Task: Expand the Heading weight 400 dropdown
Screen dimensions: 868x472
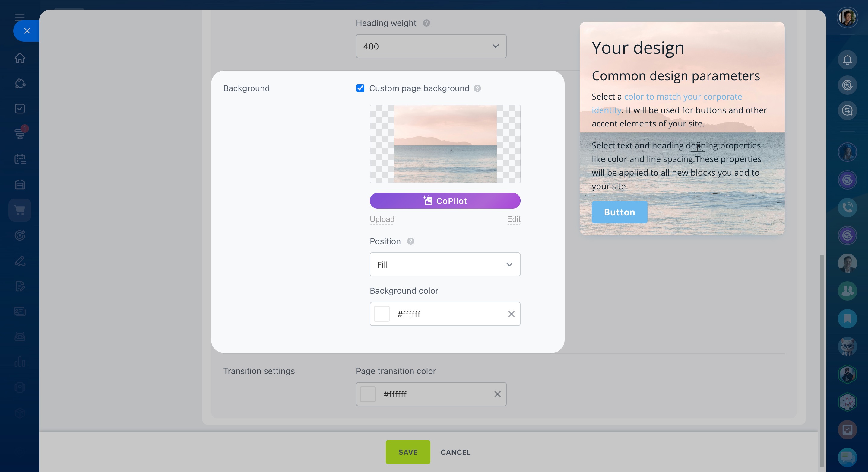Action: click(x=431, y=46)
